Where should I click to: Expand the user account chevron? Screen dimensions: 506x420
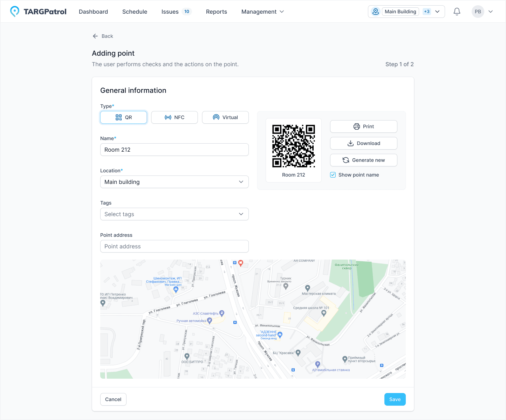491,12
